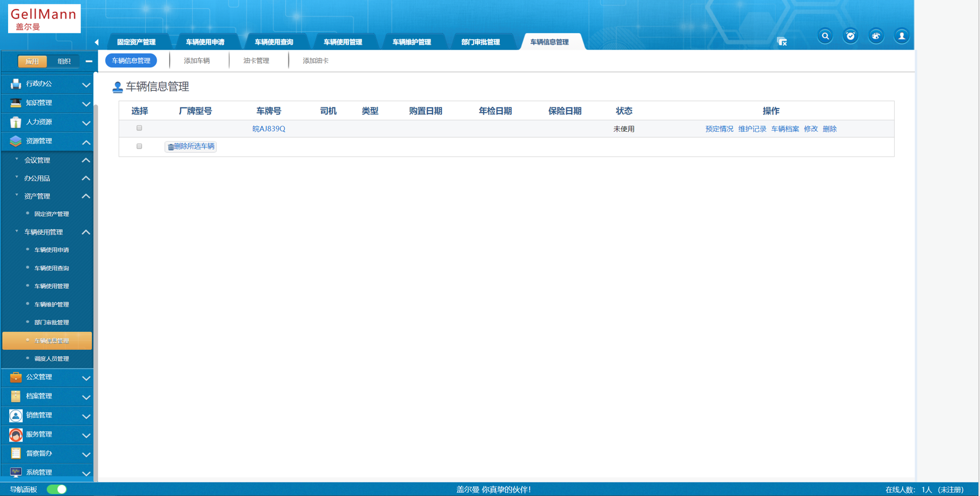The image size is (980, 496).
Task: Open 调度人员管理 in the sidebar tree
Action: (x=51, y=359)
